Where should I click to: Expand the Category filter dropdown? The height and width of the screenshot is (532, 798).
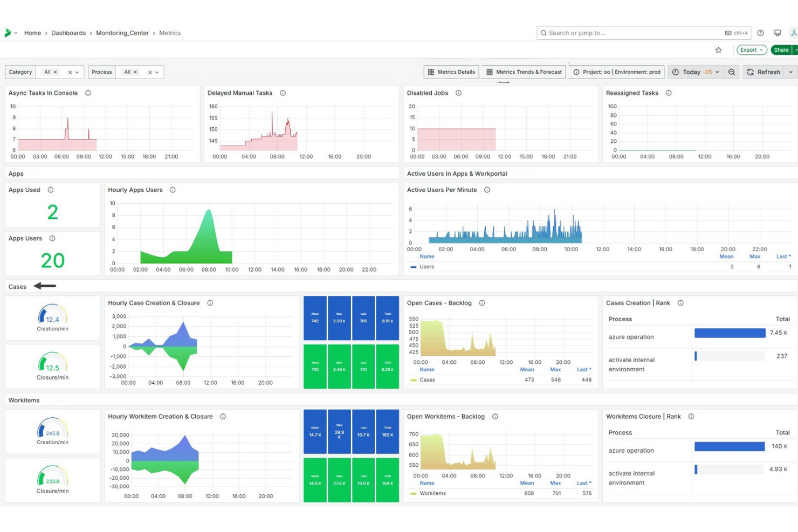(77, 72)
